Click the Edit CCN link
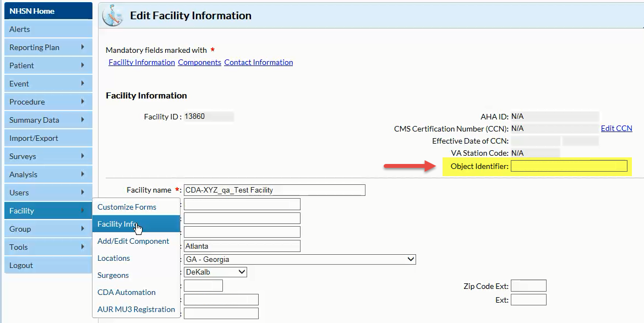This screenshot has width=644, height=323. [616, 128]
